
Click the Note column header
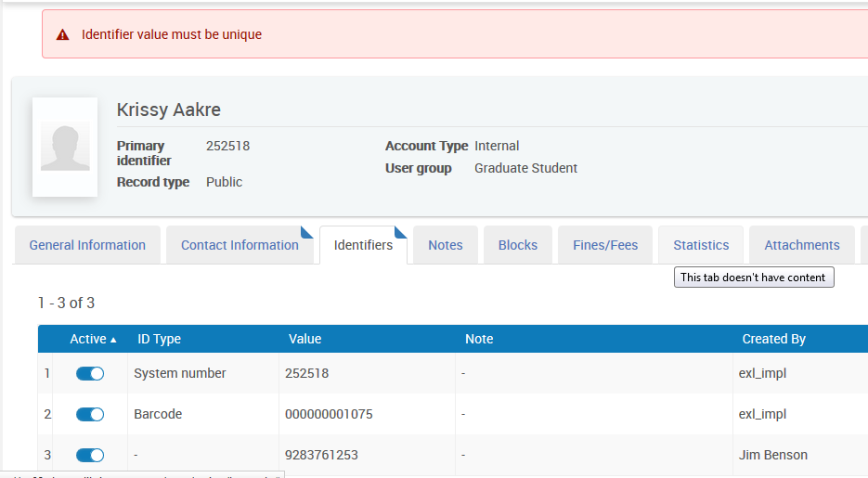tap(479, 339)
